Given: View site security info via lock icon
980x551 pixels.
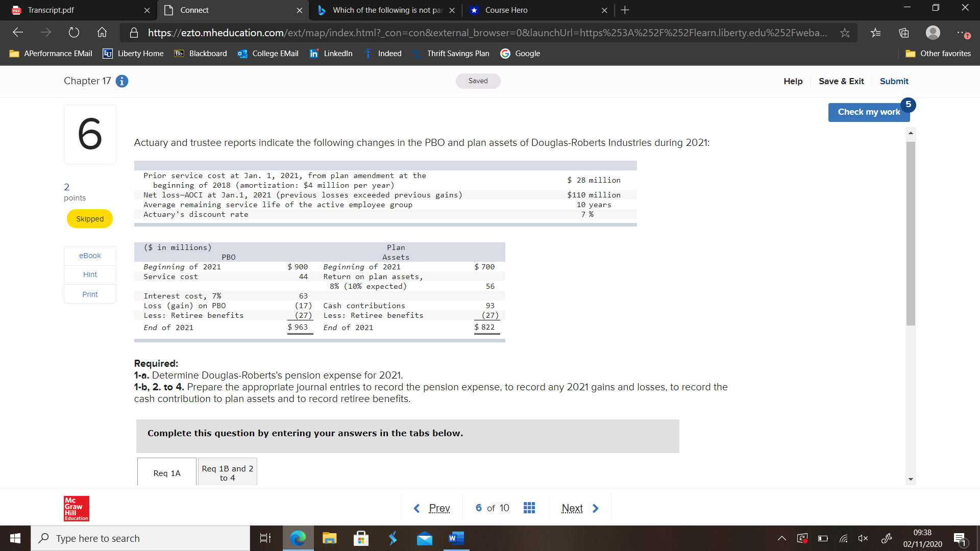Looking at the screenshot, I should (x=134, y=32).
